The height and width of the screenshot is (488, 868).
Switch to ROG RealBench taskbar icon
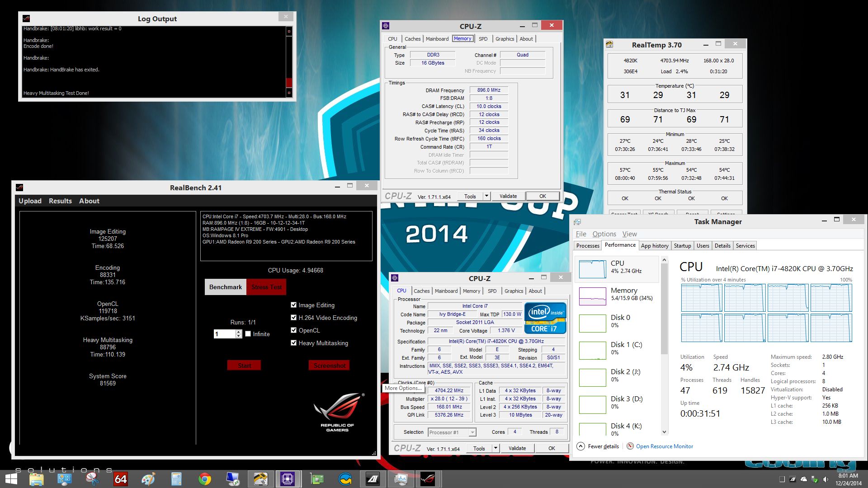(x=428, y=479)
